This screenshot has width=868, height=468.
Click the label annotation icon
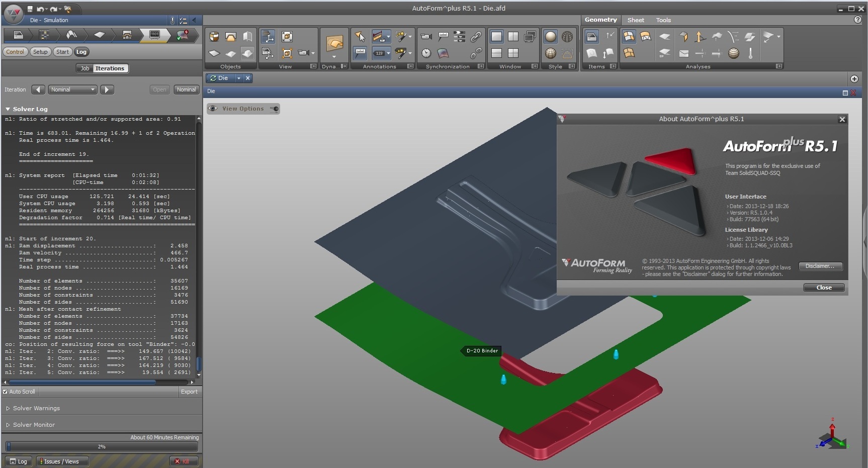[x=360, y=53]
